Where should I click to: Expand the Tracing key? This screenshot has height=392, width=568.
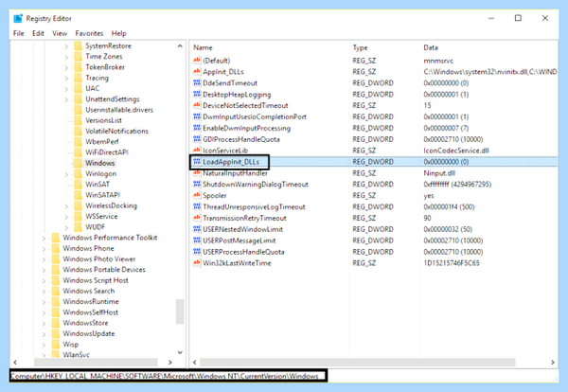coord(66,78)
